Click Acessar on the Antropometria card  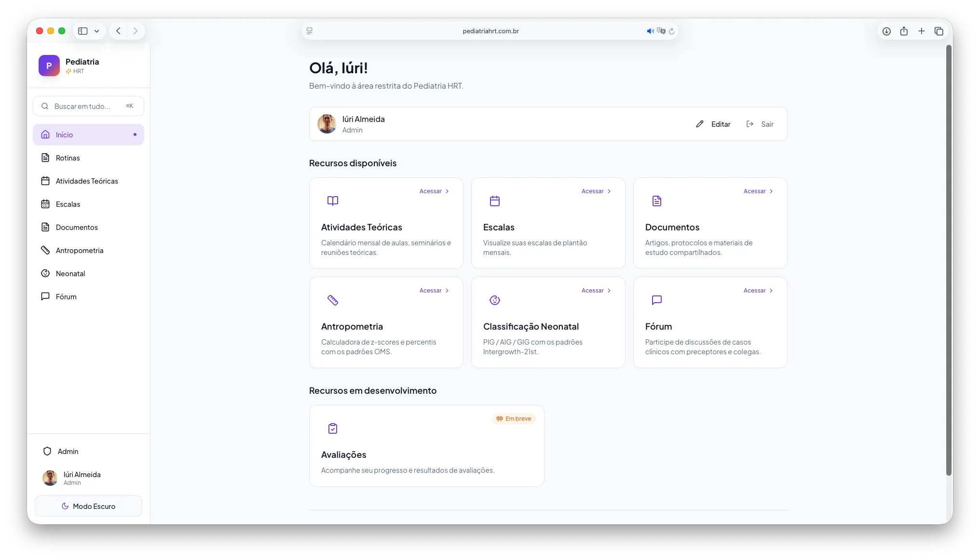(x=431, y=290)
